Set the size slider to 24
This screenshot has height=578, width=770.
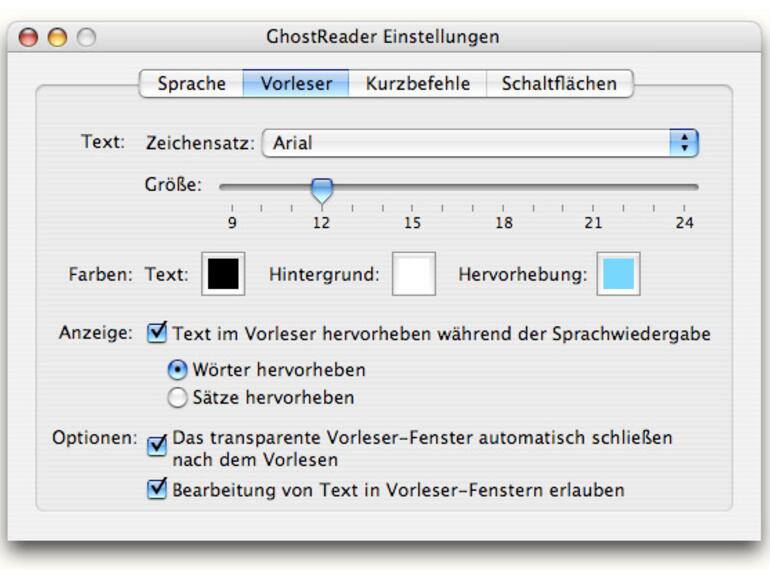tap(684, 187)
